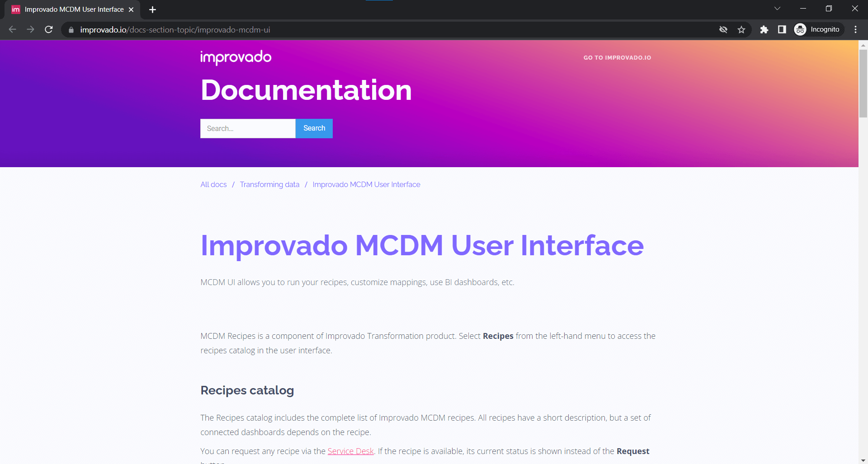Click the browser forward arrow
Image resolution: width=868 pixels, height=464 pixels.
[30, 29]
